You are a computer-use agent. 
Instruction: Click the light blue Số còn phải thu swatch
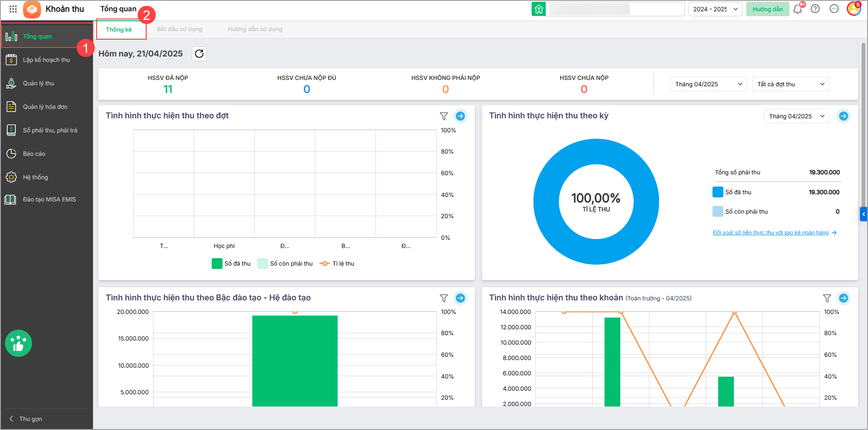(x=718, y=211)
